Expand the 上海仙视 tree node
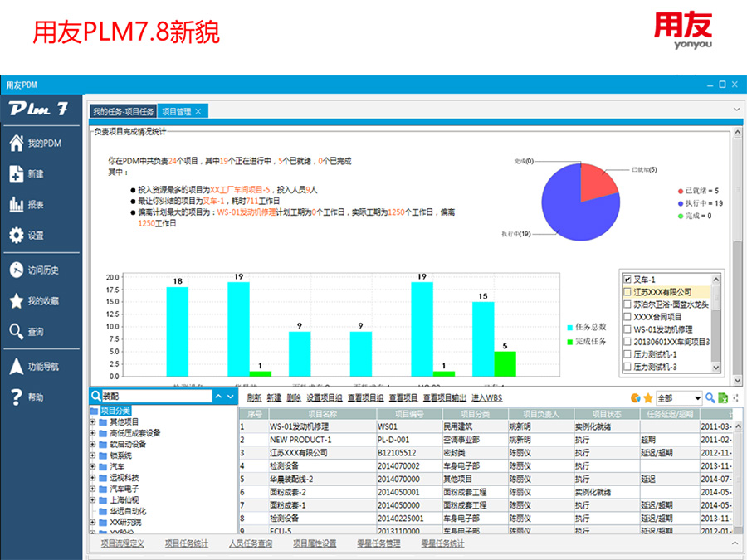The image size is (747, 560). [93, 500]
